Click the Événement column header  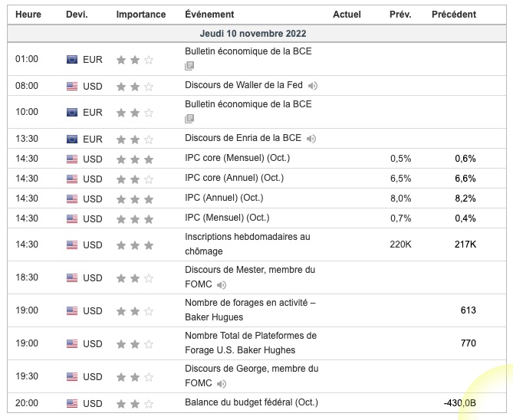pyautogui.click(x=209, y=15)
